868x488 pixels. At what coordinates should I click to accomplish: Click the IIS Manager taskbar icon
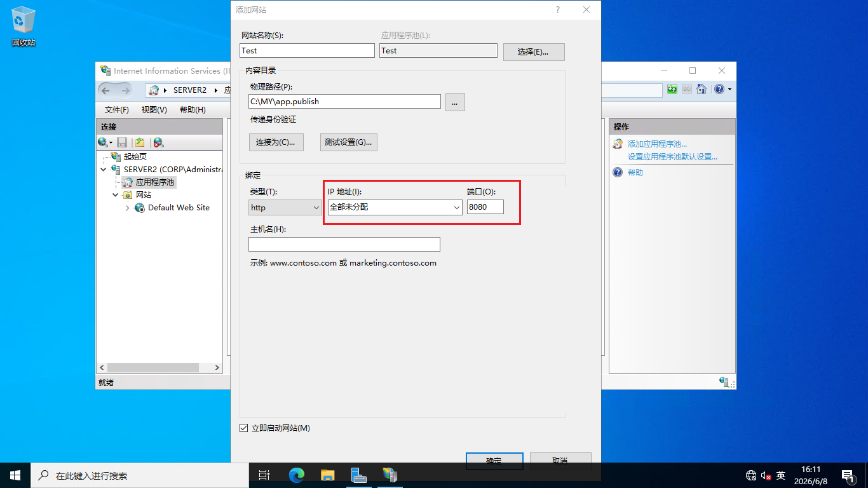[390, 475]
